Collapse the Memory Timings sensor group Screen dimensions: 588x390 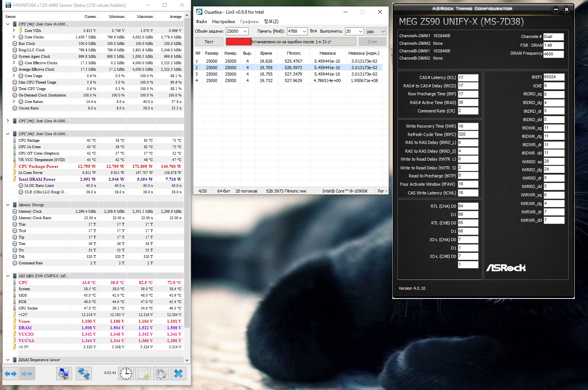(x=8, y=205)
